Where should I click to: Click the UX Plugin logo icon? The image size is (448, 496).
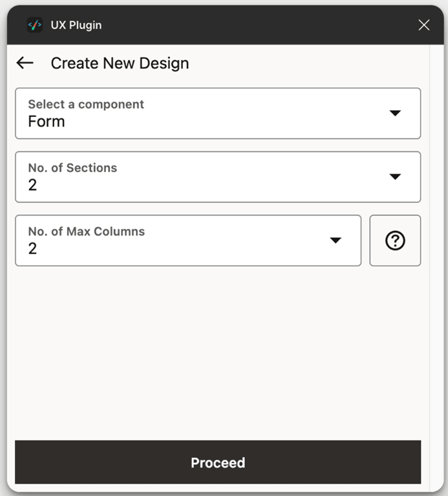[34, 25]
